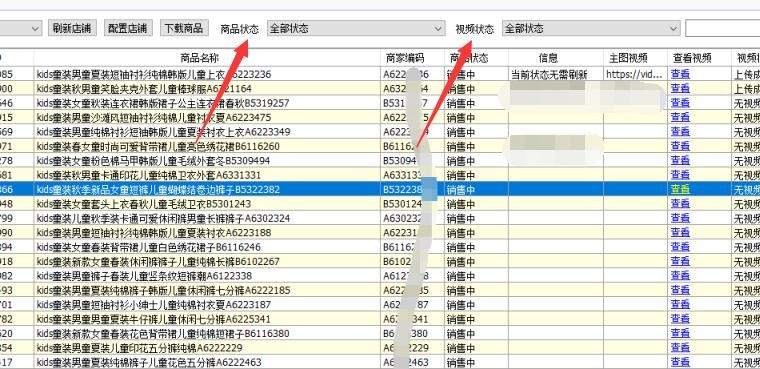Click the 刷新店铺 button
The image size is (760, 369).
(72, 28)
